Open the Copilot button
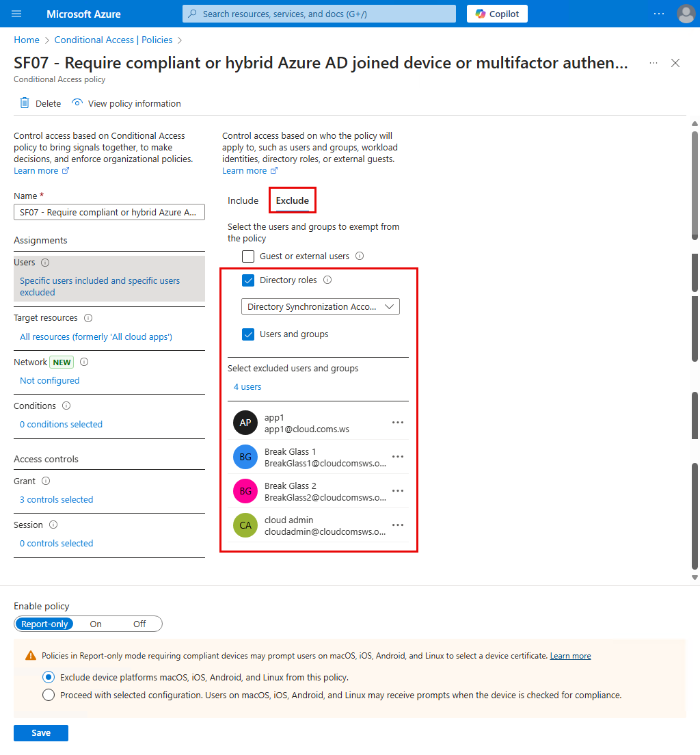 (497, 14)
